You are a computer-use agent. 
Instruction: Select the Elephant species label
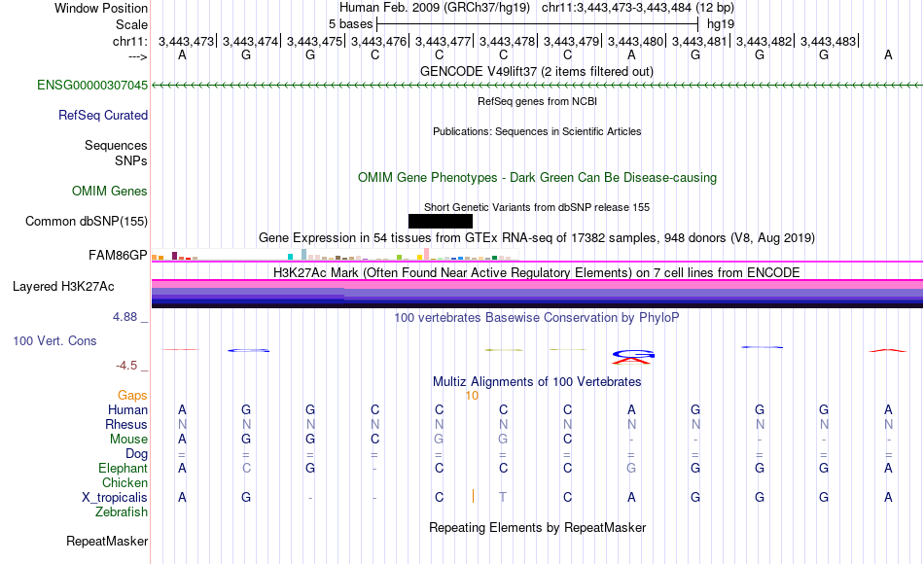124,468
